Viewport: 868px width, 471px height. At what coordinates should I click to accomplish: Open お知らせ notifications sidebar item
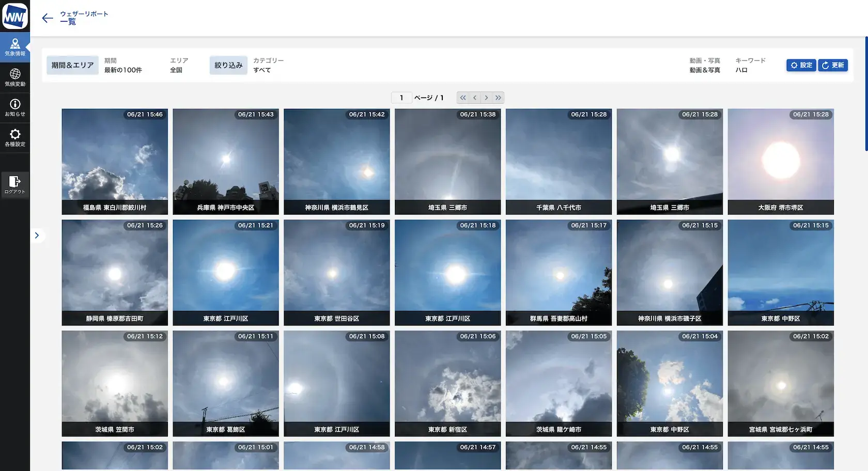tap(15, 107)
